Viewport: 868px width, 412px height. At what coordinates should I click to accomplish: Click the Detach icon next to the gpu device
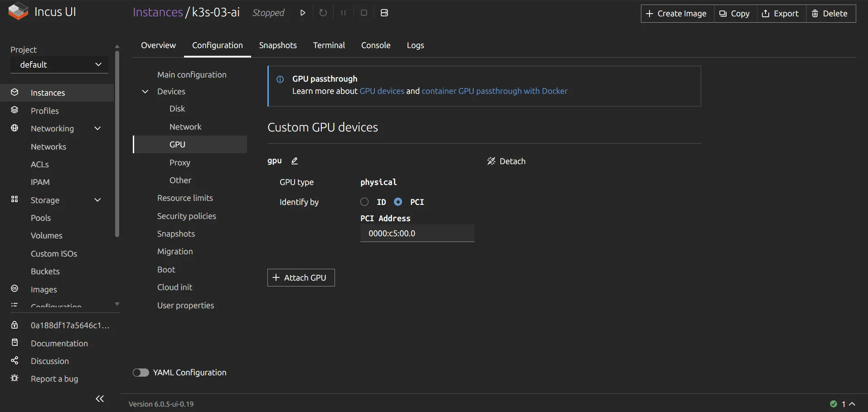[x=491, y=161]
